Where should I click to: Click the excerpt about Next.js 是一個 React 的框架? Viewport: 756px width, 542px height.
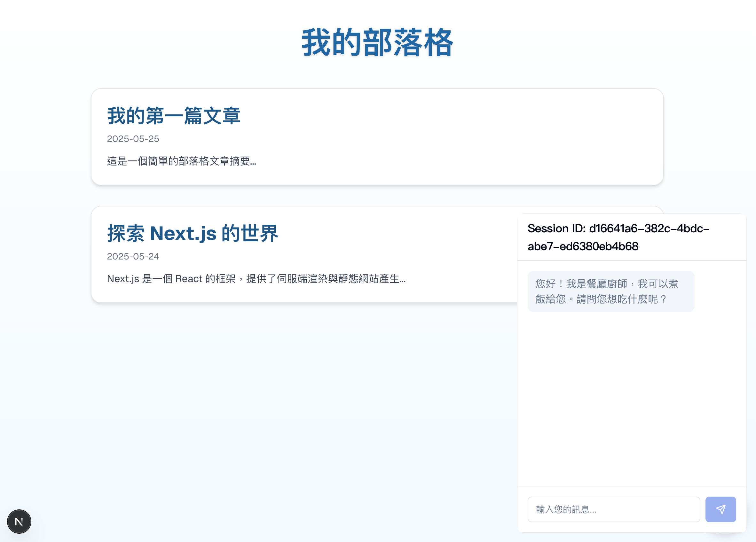point(256,279)
